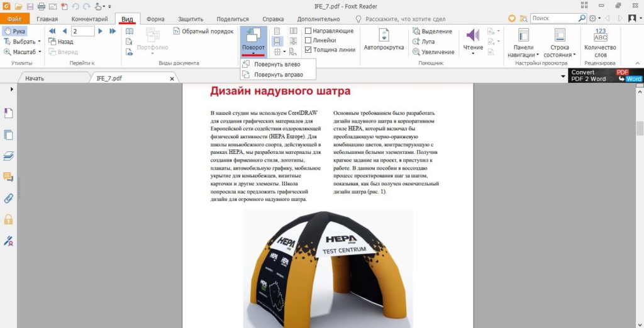This screenshot has height=328, width=644.
Task: Click Назад to return to previous view
Action: [x=61, y=41]
